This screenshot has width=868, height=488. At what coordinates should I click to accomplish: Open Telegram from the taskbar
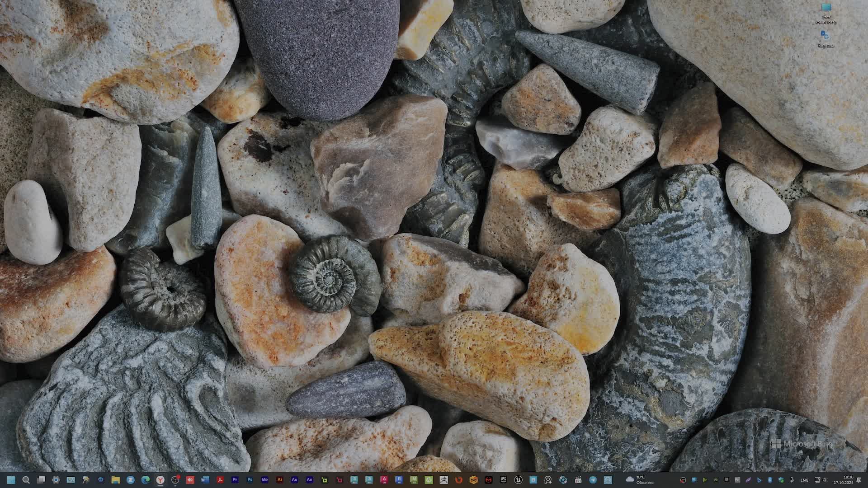click(593, 480)
